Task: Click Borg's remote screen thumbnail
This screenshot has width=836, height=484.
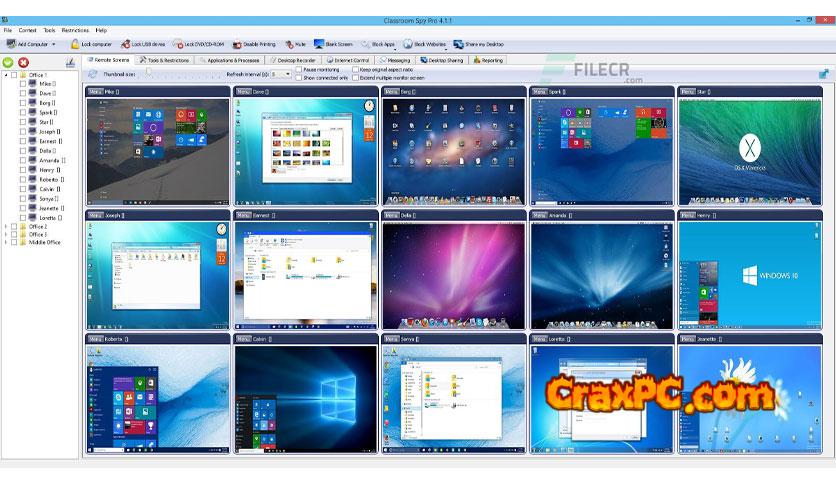Action: (454, 151)
